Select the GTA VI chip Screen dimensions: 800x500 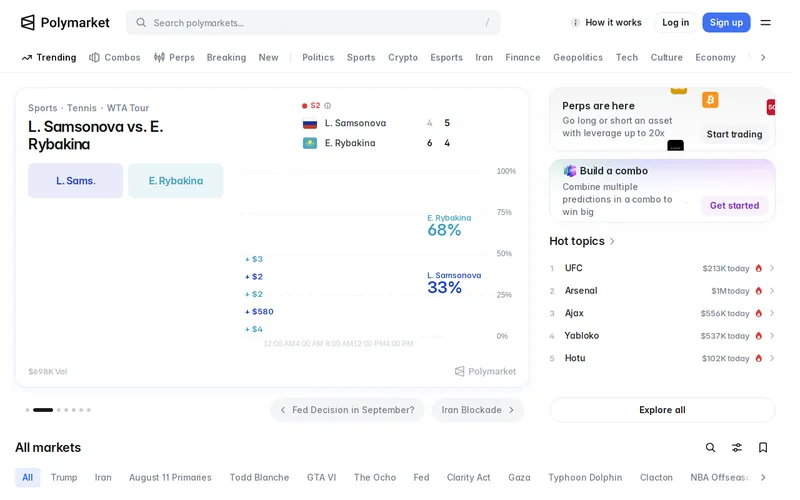click(x=321, y=478)
